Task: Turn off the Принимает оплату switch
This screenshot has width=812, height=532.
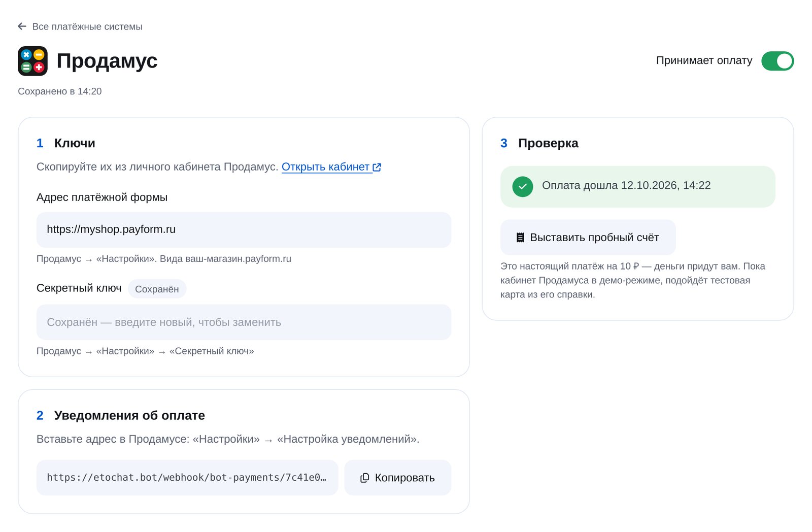Action: click(x=777, y=61)
